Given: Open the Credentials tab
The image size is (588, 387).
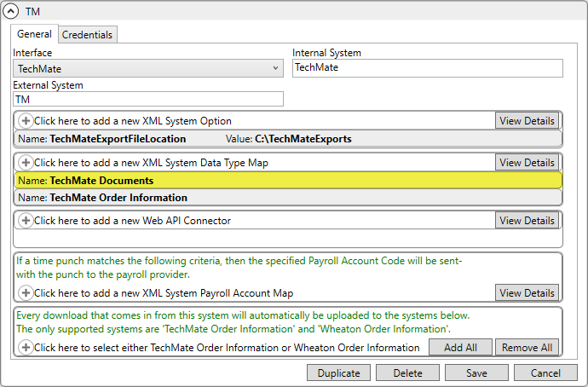Looking at the screenshot, I should [88, 35].
